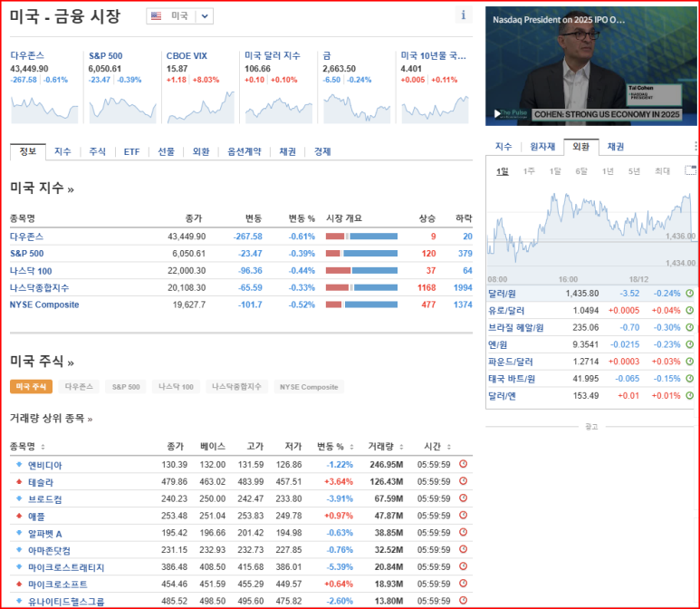
Task: Expand the 미국 주식 section heading
Action: tap(42, 361)
